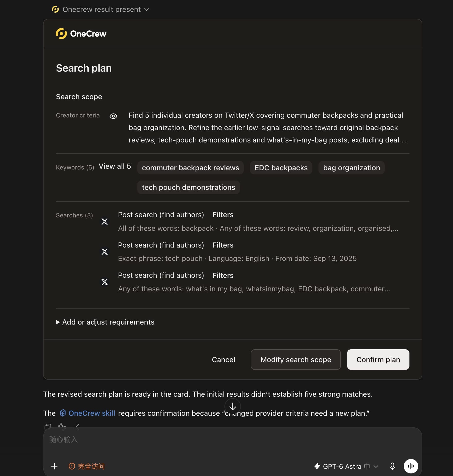Toggle the Creator criteria eye icon
The width and height of the screenshot is (453, 476).
click(x=113, y=116)
